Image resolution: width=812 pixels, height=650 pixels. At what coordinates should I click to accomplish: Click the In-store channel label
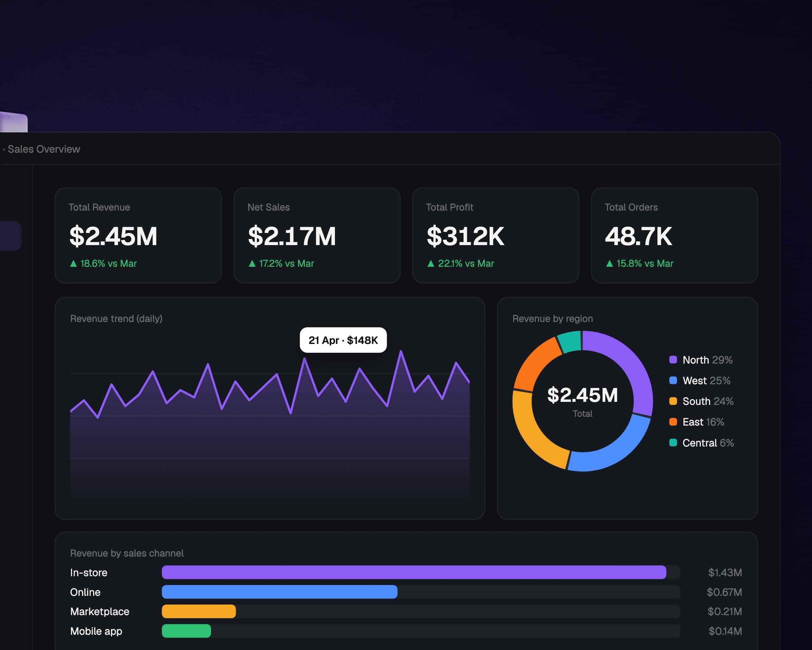pyautogui.click(x=89, y=573)
